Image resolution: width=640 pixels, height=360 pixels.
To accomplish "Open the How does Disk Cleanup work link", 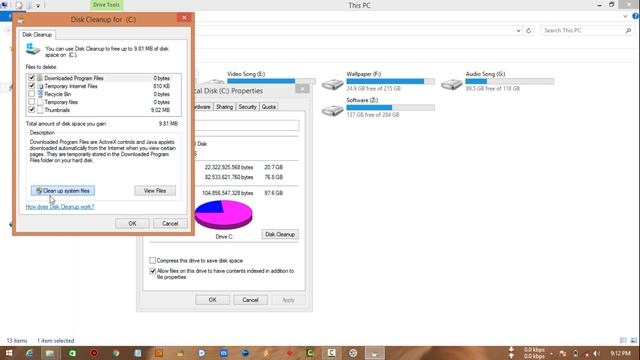I will tap(60, 207).
